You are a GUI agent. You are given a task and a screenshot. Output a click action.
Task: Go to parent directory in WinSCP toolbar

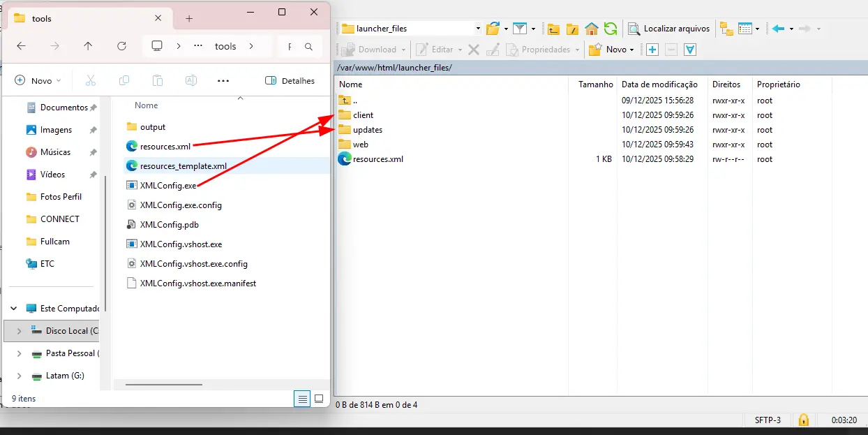pyautogui.click(x=553, y=29)
